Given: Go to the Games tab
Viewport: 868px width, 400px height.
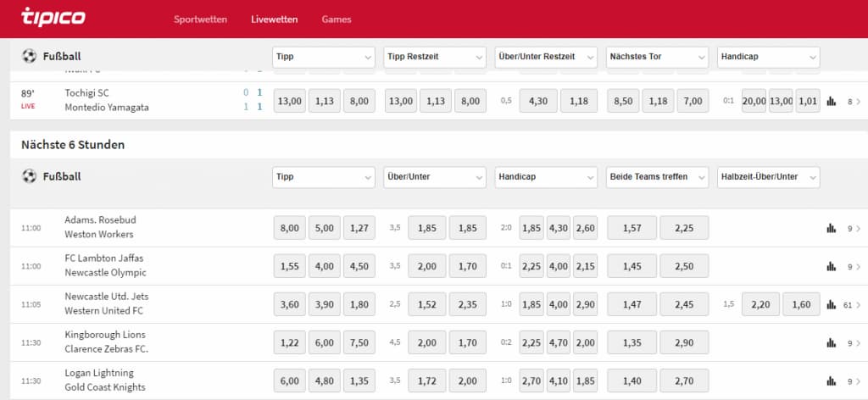Looking at the screenshot, I should (x=336, y=19).
